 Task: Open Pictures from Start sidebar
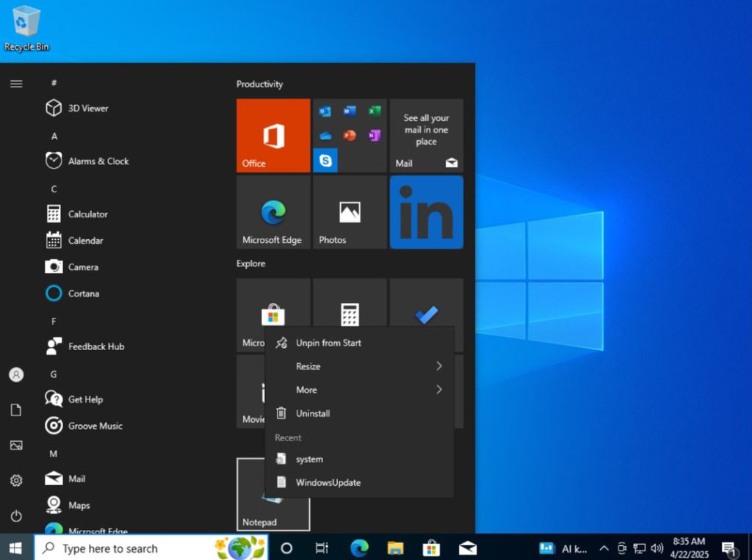16,446
